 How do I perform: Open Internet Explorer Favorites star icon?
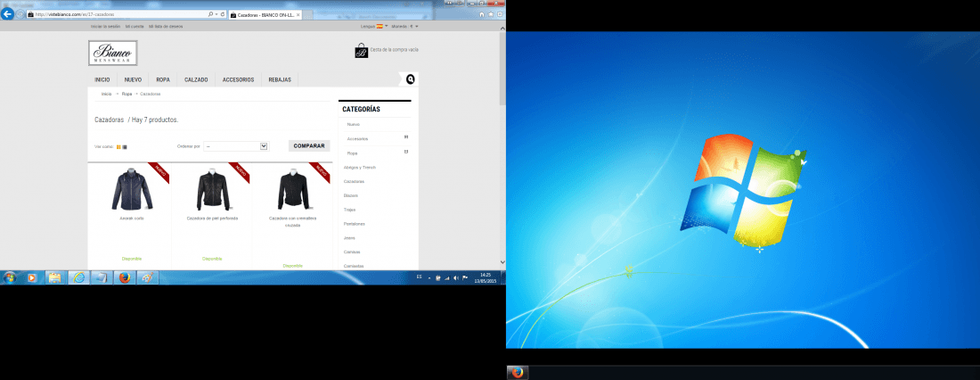(491, 13)
